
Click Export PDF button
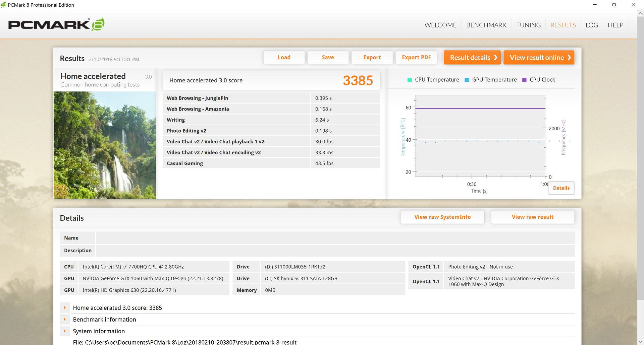(416, 57)
